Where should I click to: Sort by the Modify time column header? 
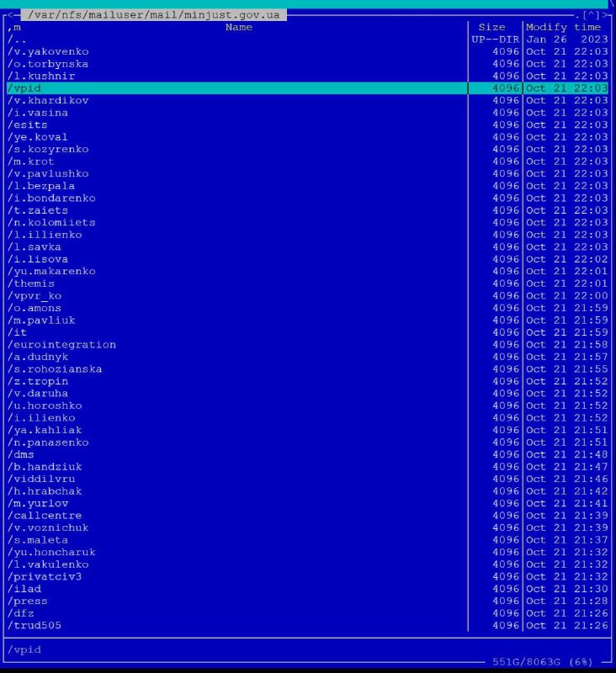pos(563,27)
